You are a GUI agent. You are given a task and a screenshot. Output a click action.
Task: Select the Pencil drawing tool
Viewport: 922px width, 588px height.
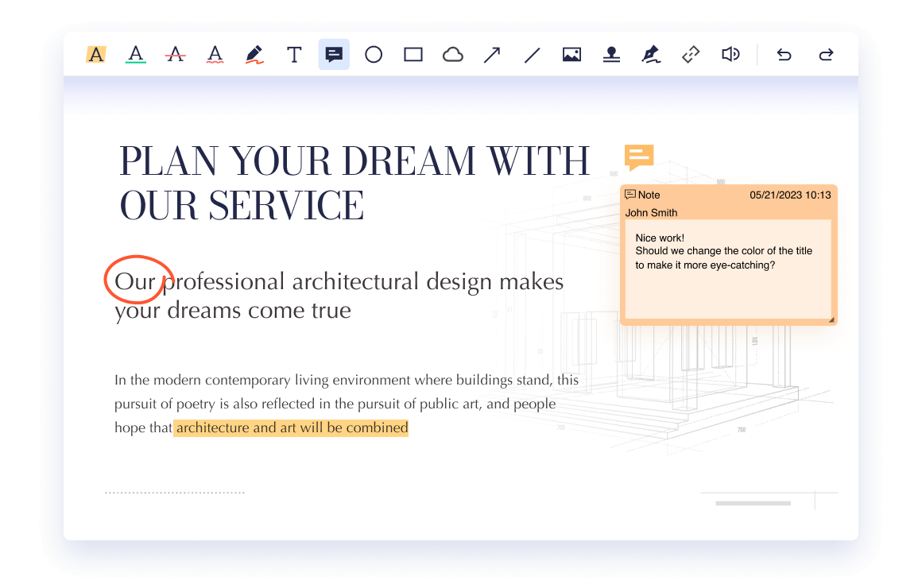[254, 55]
